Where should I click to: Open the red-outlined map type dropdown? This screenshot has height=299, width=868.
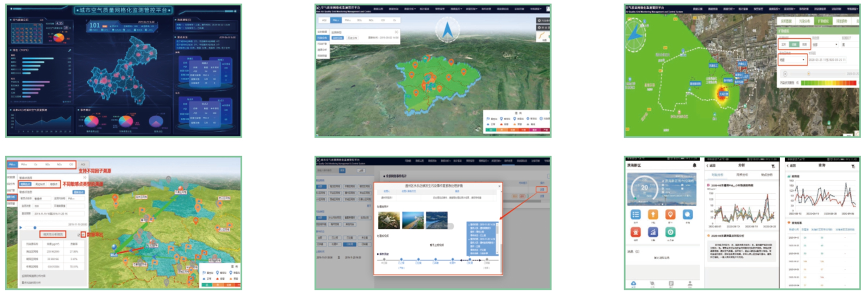tap(793, 59)
